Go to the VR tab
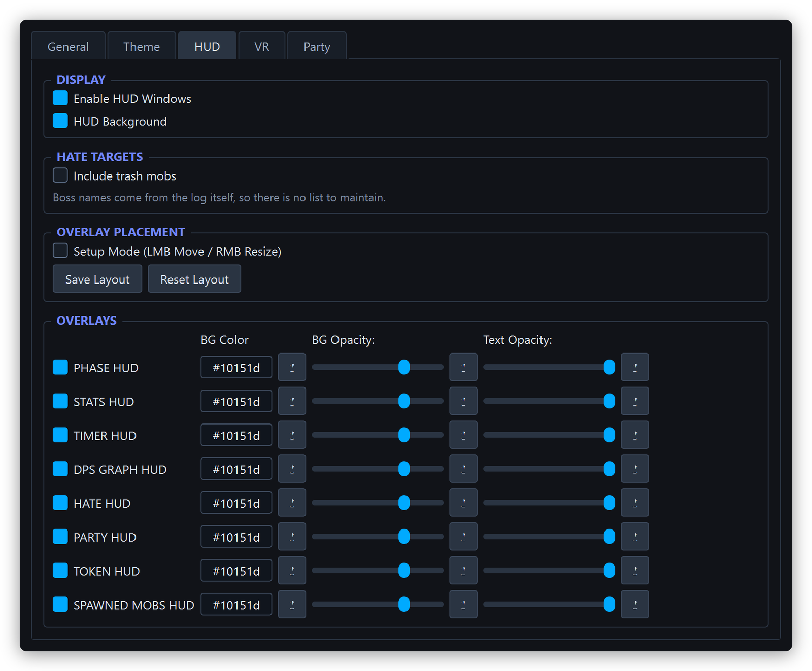 [x=262, y=46]
